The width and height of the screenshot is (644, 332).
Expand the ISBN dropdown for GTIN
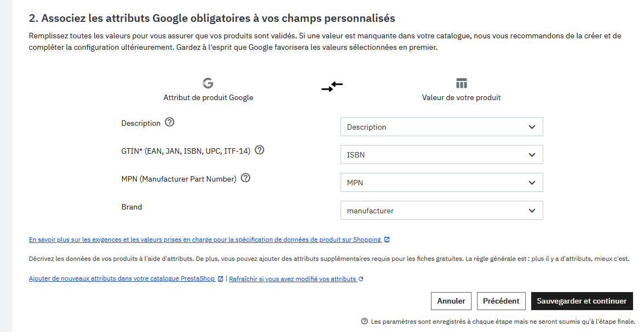pos(441,155)
